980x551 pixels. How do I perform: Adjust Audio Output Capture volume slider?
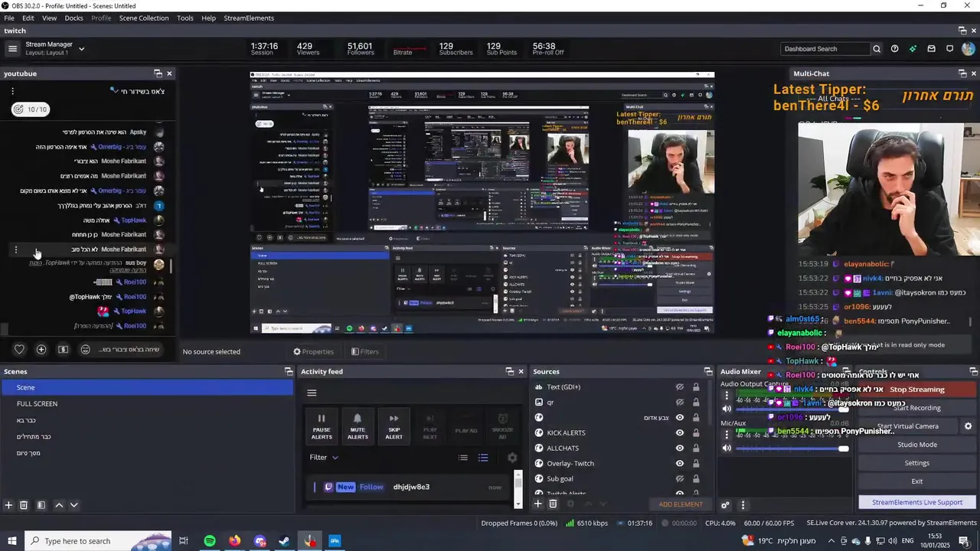pos(792,409)
